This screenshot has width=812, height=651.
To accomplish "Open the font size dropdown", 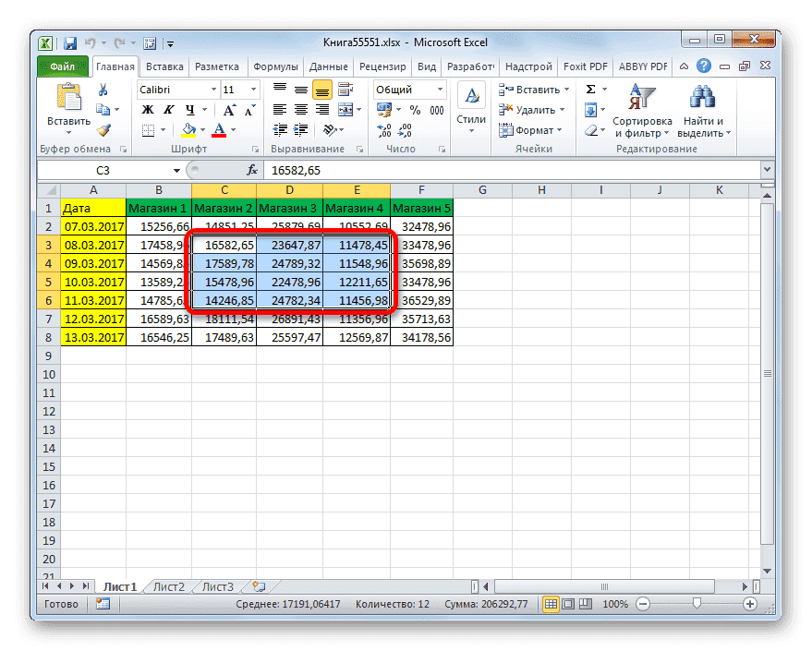I will click(x=252, y=89).
